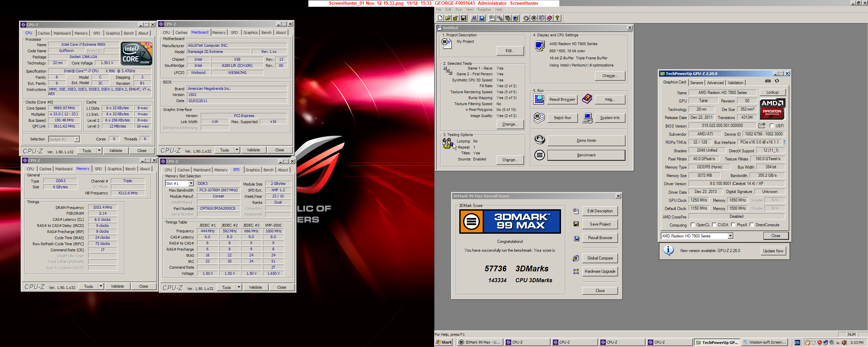Viewport: 868px width, 347px height.
Task: Click the Result Browser icon in the score dialog
Action: tap(576, 238)
